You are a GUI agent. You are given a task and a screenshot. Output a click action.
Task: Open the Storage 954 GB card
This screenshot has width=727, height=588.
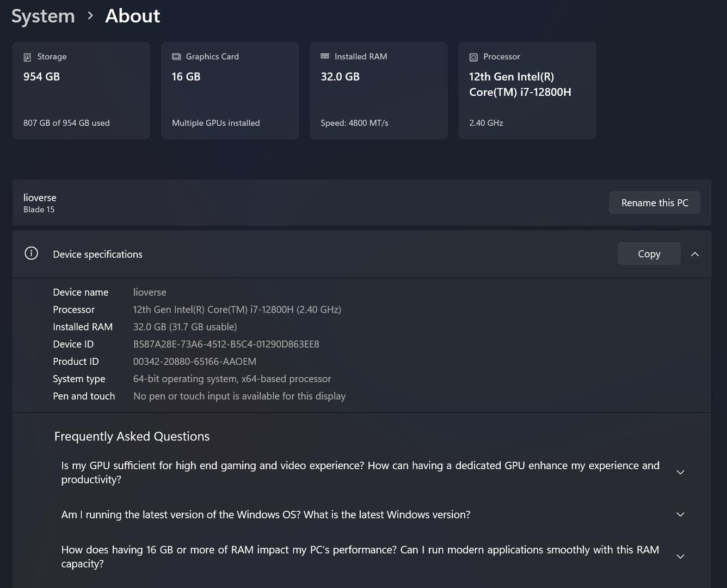click(81, 90)
